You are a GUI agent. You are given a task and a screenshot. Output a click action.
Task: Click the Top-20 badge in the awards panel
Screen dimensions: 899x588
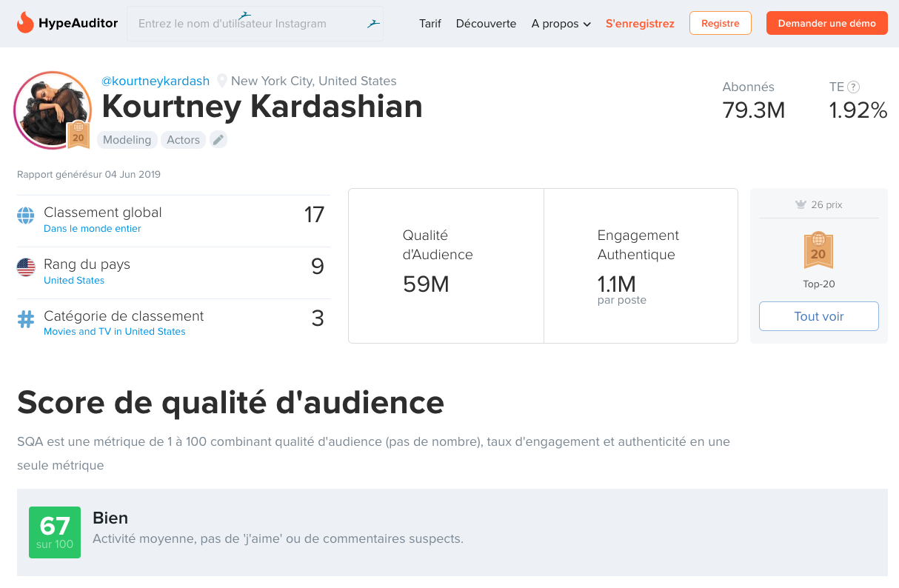(818, 250)
